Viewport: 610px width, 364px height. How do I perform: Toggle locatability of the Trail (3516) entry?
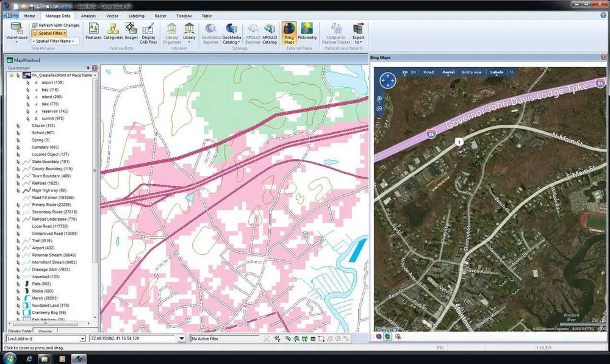click(x=18, y=241)
